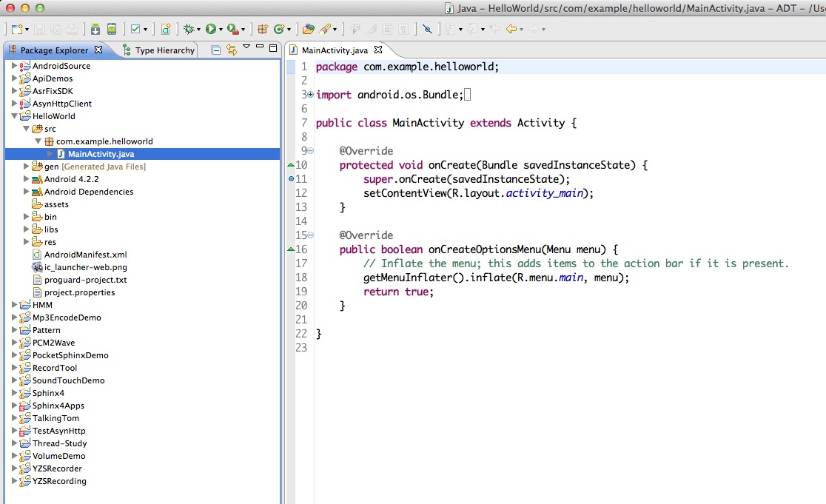The image size is (826, 504).
Task: Minimize the Package Explorer view
Action: 259,47
